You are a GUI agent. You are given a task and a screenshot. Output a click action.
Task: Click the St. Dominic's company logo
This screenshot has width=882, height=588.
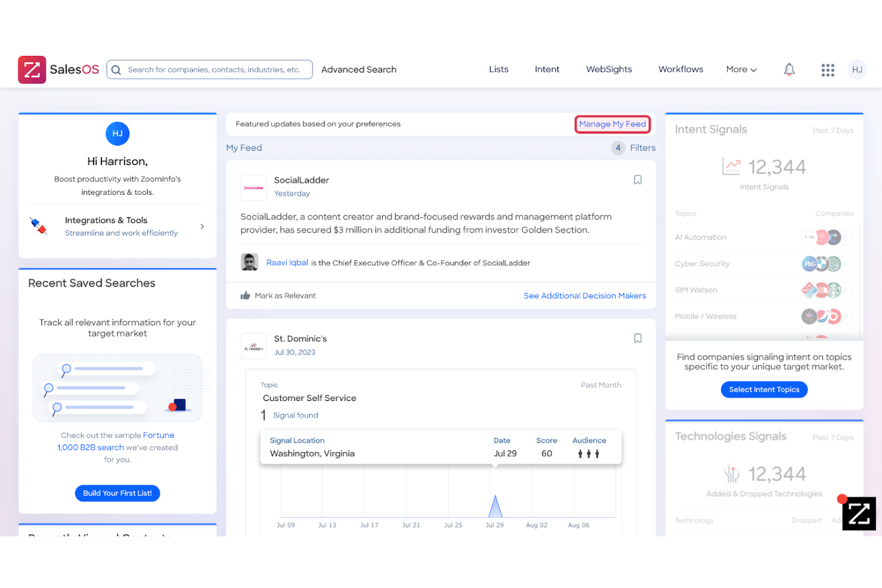point(253,346)
